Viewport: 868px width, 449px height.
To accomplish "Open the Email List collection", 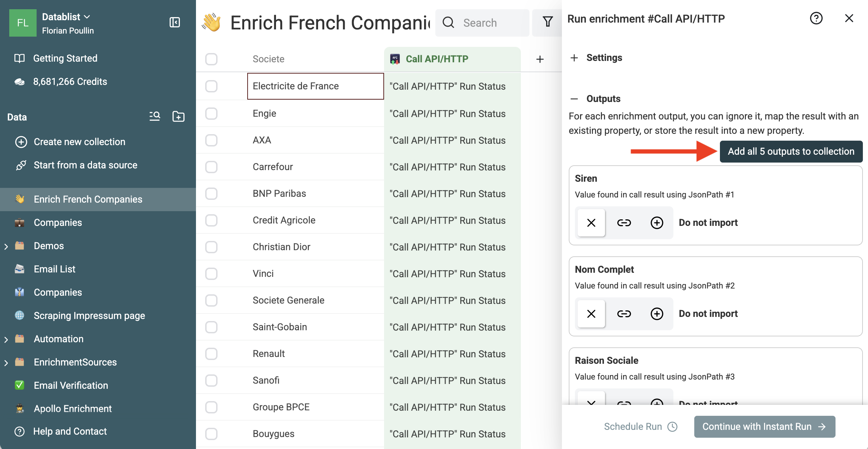I will point(54,269).
